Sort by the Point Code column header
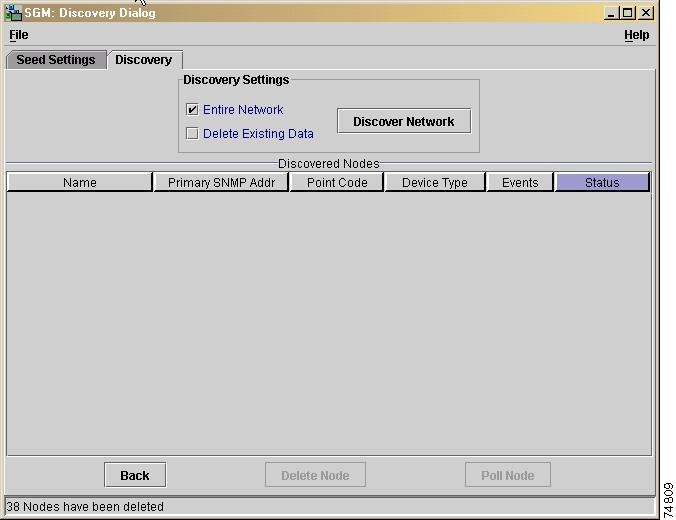This screenshot has width=676, height=520. 337,182
